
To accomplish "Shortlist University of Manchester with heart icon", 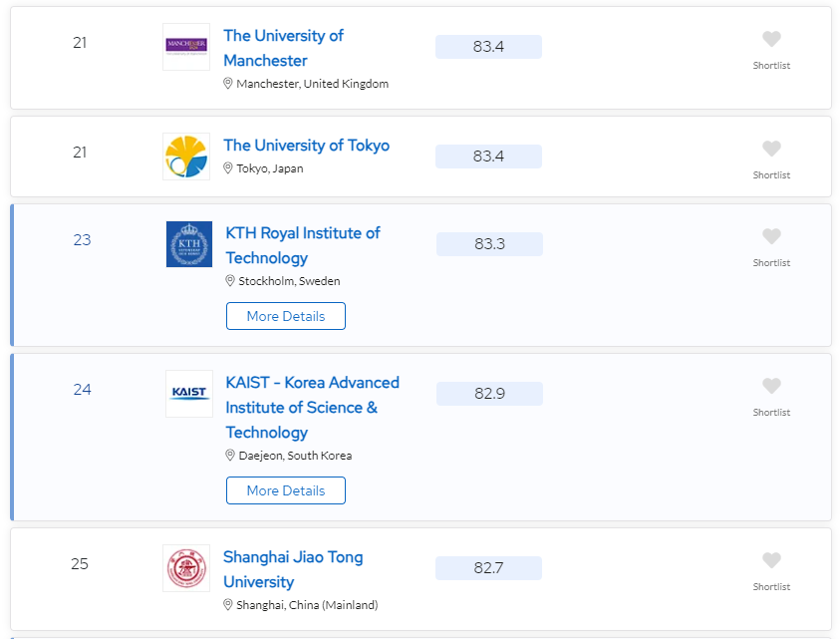I will (771, 39).
